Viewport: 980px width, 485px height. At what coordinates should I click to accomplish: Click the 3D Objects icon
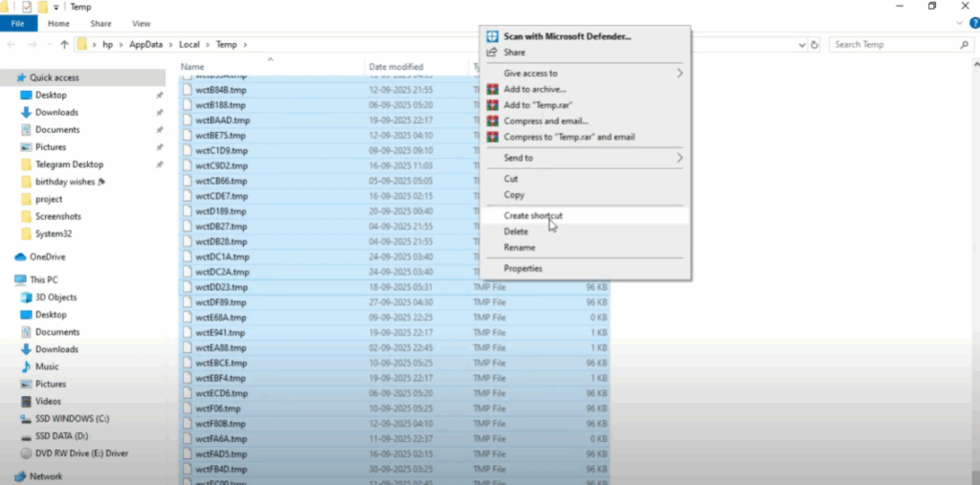tap(26, 298)
